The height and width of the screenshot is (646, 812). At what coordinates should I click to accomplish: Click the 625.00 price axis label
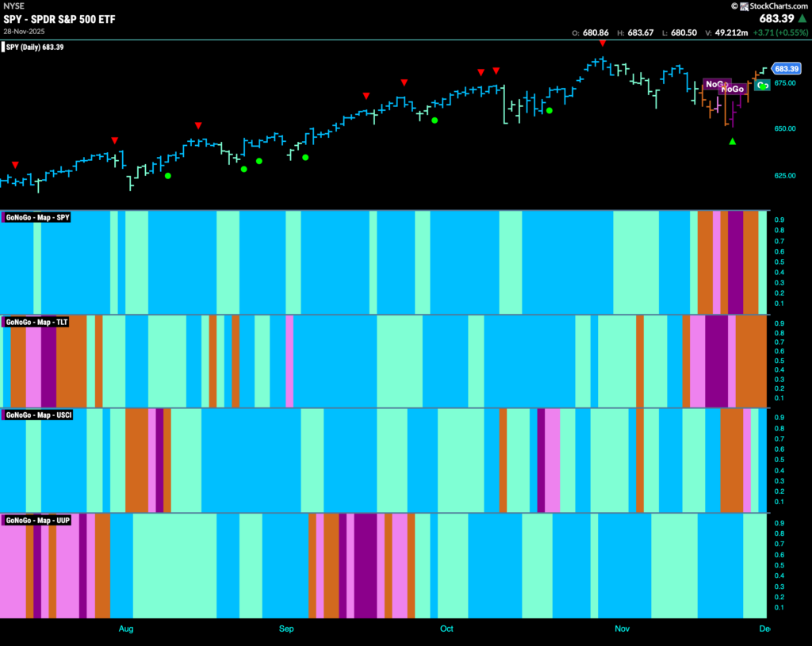coord(785,175)
